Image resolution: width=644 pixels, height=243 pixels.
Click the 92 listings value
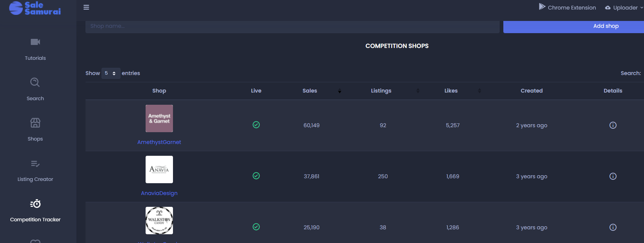click(x=383, y=125)
